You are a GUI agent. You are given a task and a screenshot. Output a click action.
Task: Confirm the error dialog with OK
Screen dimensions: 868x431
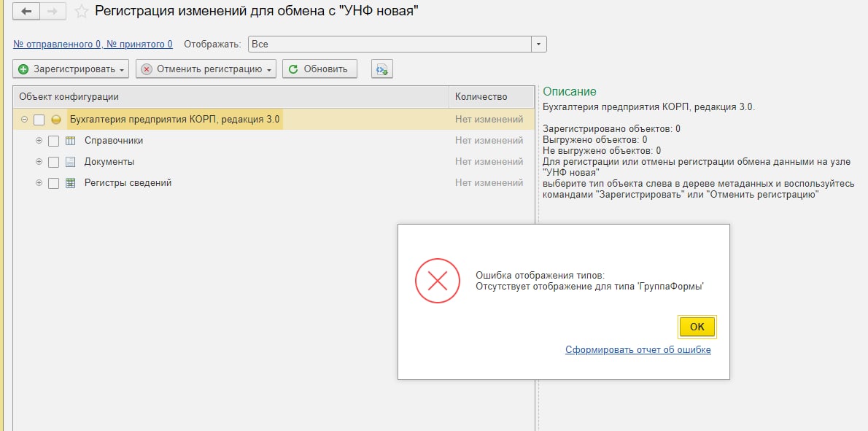[x=697, y=327]
